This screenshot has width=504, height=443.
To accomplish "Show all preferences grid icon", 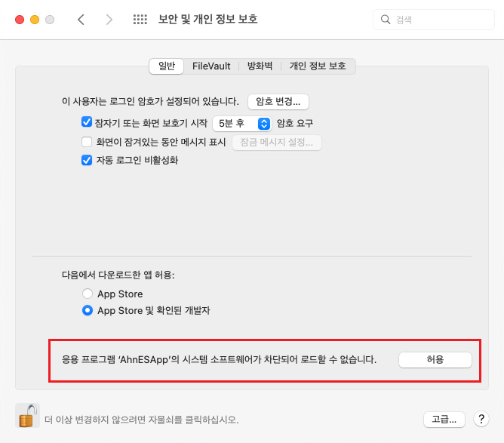I will [140, 20].
